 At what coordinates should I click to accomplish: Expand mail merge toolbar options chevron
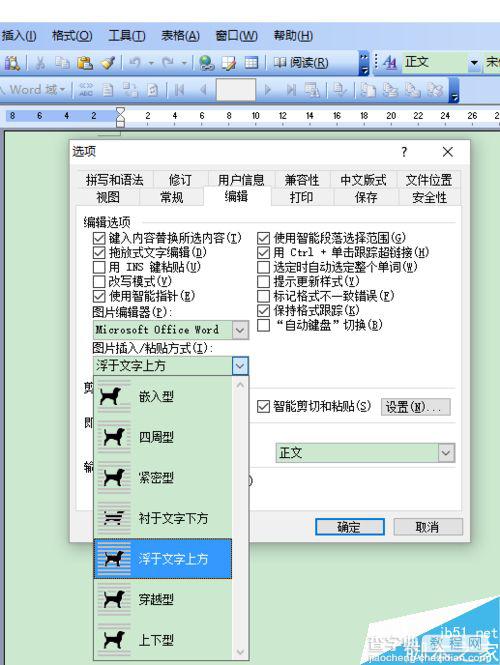click(454, 90)
